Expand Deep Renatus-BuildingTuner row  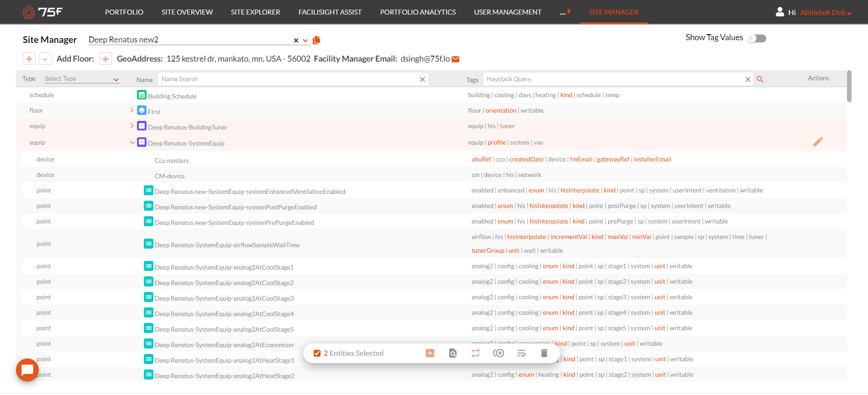132,126
